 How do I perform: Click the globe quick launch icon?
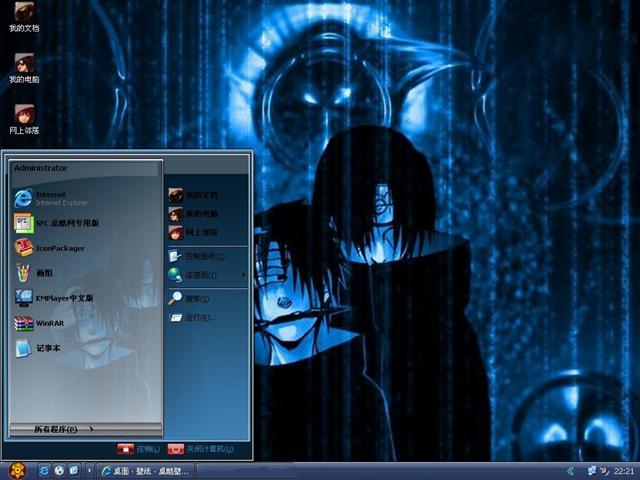tap(59, 471)
